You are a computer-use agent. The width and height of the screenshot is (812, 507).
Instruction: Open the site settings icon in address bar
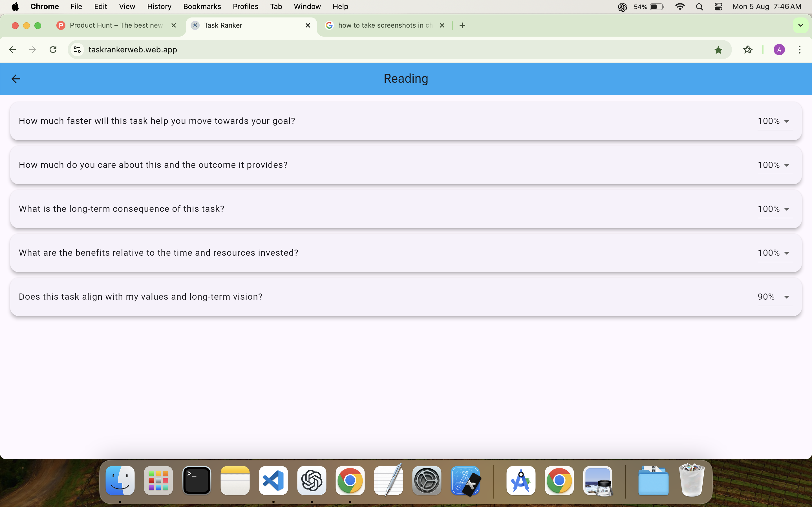click(x=77, y=49)
